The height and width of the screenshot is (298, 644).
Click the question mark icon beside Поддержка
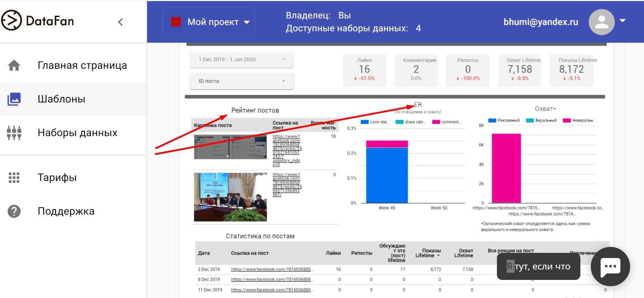tap(14, 211)
